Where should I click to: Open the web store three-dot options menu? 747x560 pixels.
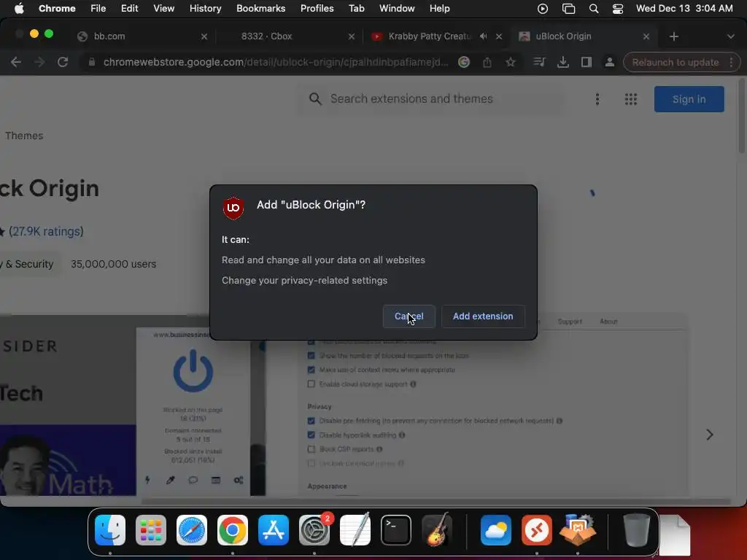point(597,99)
